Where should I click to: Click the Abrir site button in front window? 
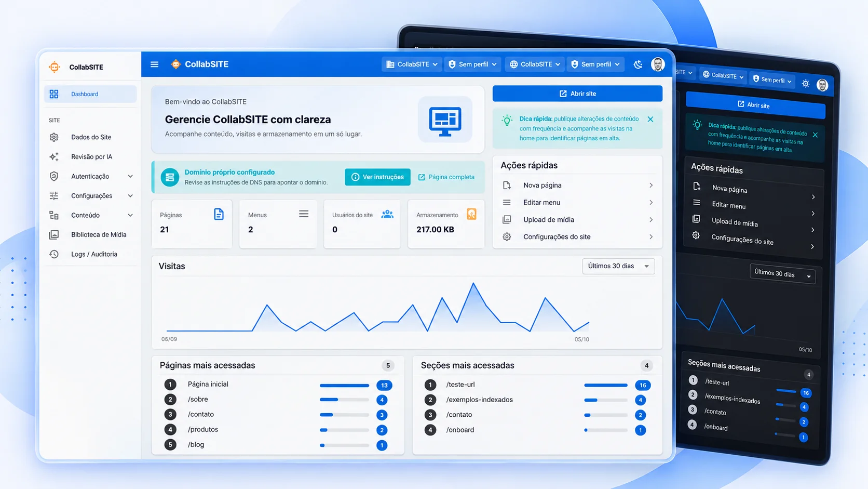(577, 94)
